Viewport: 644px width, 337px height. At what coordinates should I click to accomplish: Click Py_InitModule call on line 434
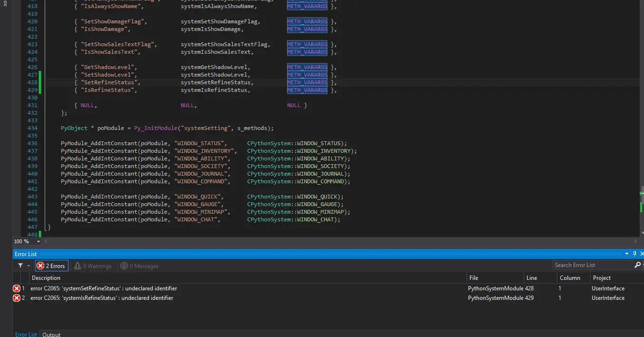coord(155,128)
